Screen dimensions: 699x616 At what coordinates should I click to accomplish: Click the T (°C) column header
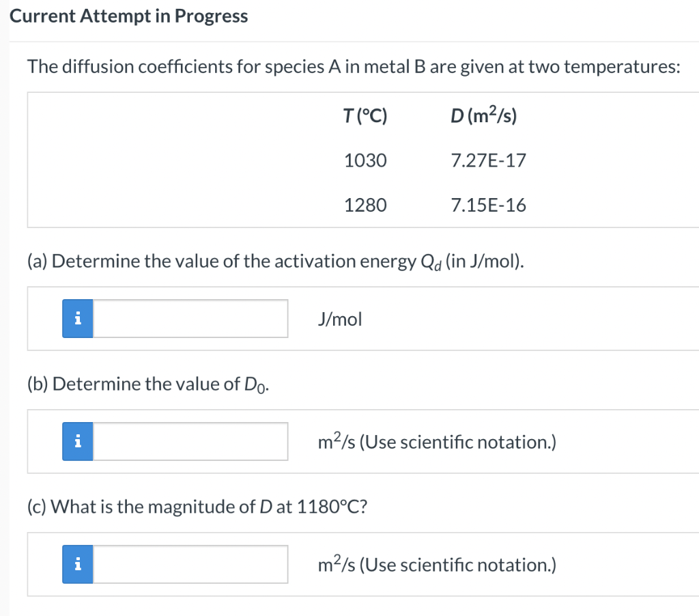pos(365,116)
